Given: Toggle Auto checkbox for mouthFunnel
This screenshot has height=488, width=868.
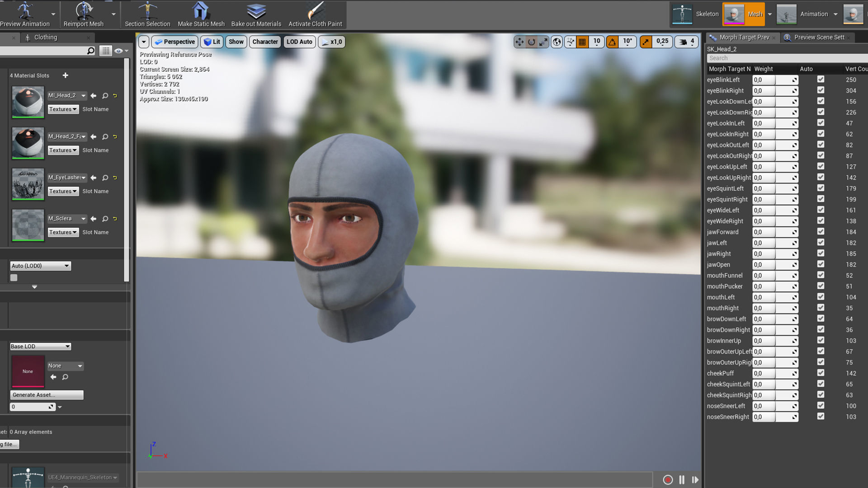Looking at the screenshot, I should (x=821, y=275).
